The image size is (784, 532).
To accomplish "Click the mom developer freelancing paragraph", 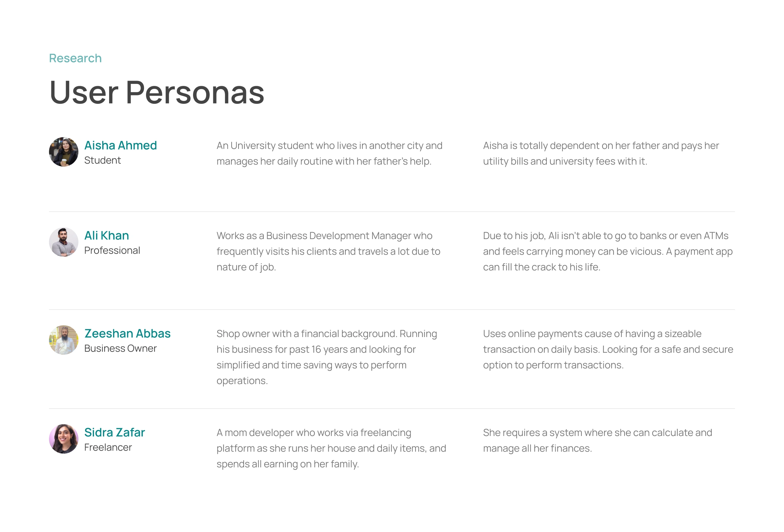I will pyautogui.click(x=331, y=448).
